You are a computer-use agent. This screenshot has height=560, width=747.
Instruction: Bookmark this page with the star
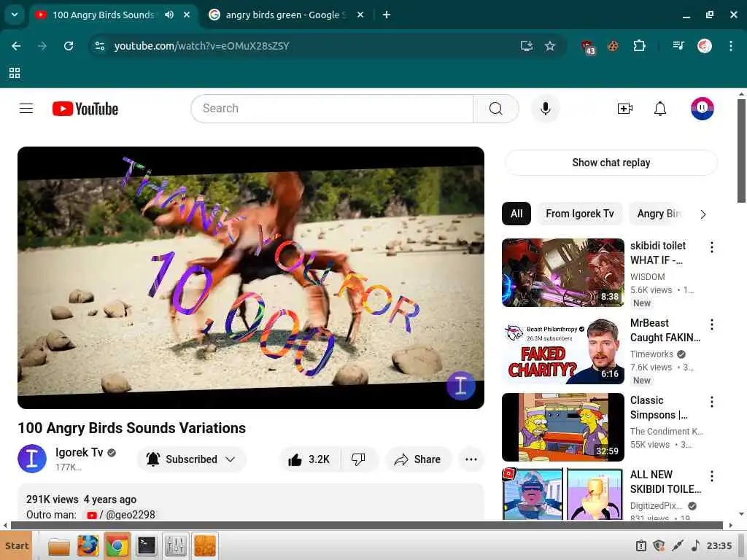coord(550,46)
